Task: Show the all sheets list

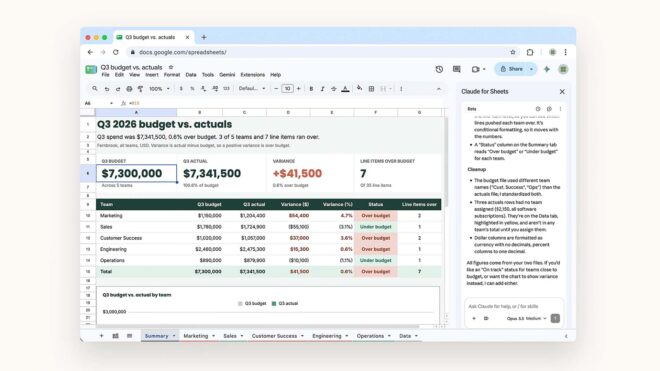Action: click(129, 336)
